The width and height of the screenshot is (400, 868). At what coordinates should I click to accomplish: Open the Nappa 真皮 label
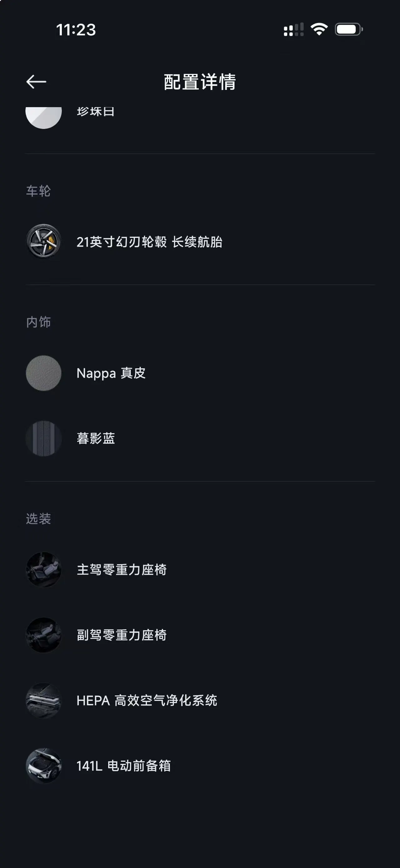(x=111, y=373)
